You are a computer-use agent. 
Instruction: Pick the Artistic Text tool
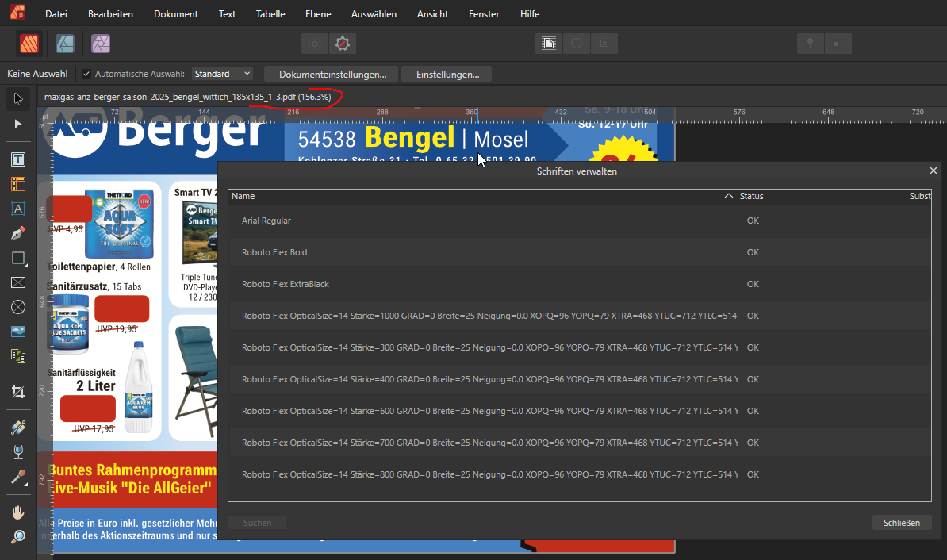pos(18,209)
